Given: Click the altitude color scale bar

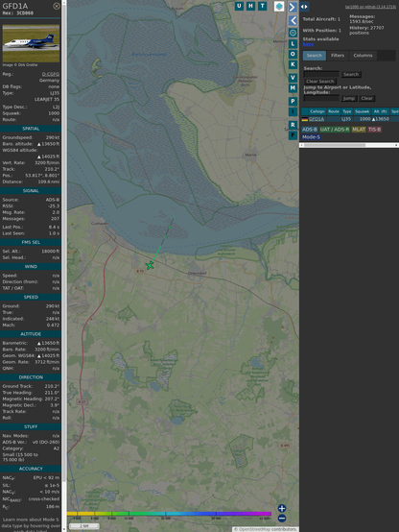Looking at the screenshot, I should click(x=169, y=514).
